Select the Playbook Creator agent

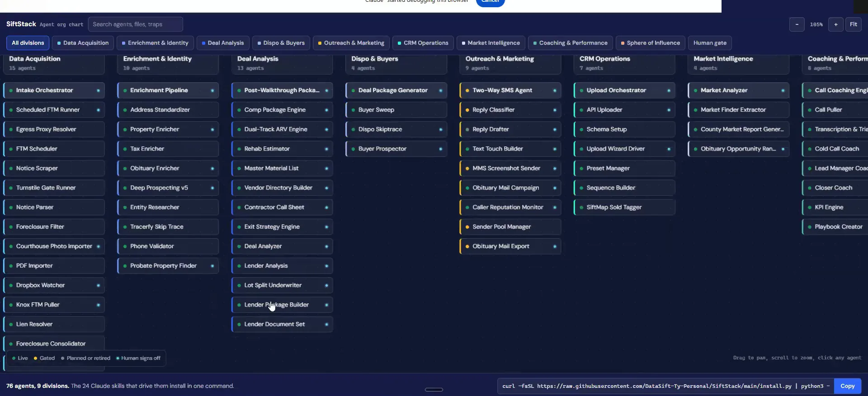coord(835,226)
